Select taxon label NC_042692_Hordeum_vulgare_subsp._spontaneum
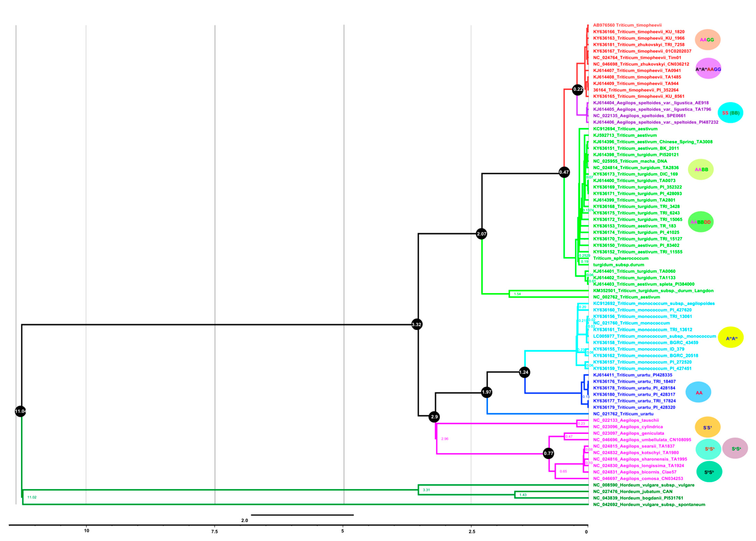This screenshot has height=541, width=756. tap(649, 504)
